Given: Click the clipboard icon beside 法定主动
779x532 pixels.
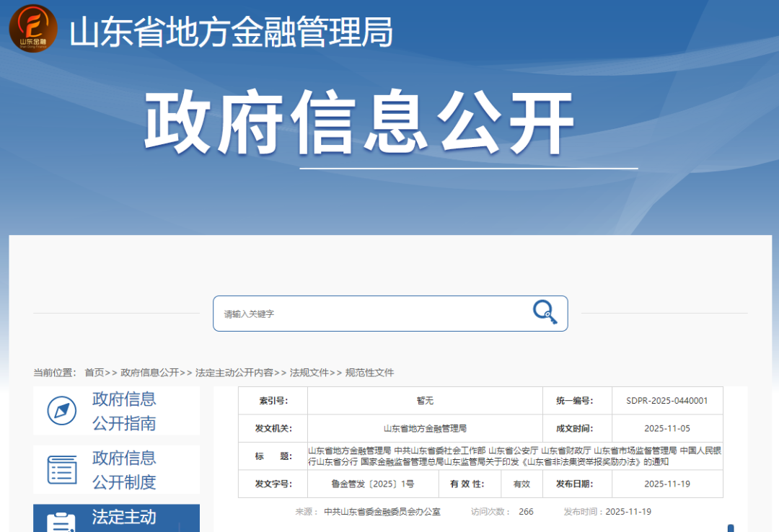Looking at the screenshot, I should (63, 522).
